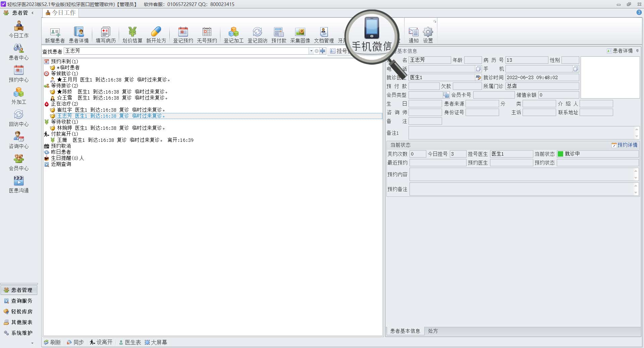Screen dimensions: 644x348
Task: Select patient 陈娇 in the list
Action: [x=109, y=92]
